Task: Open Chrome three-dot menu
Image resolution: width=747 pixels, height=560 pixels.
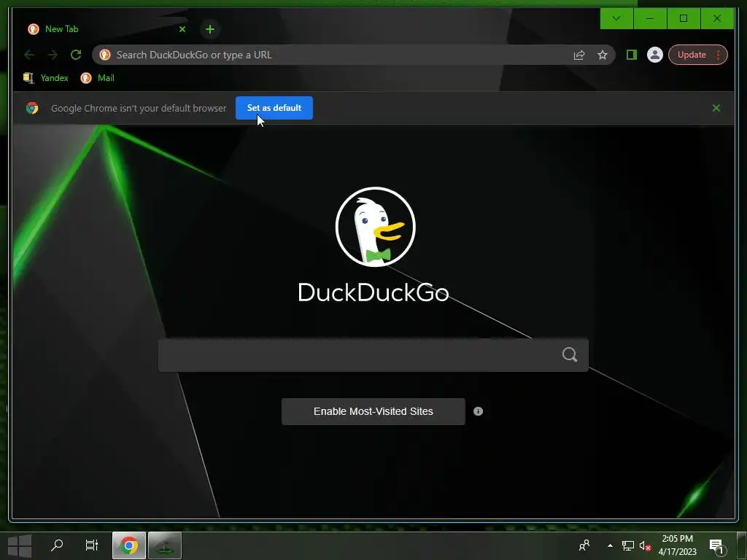Action: [719, 55]
